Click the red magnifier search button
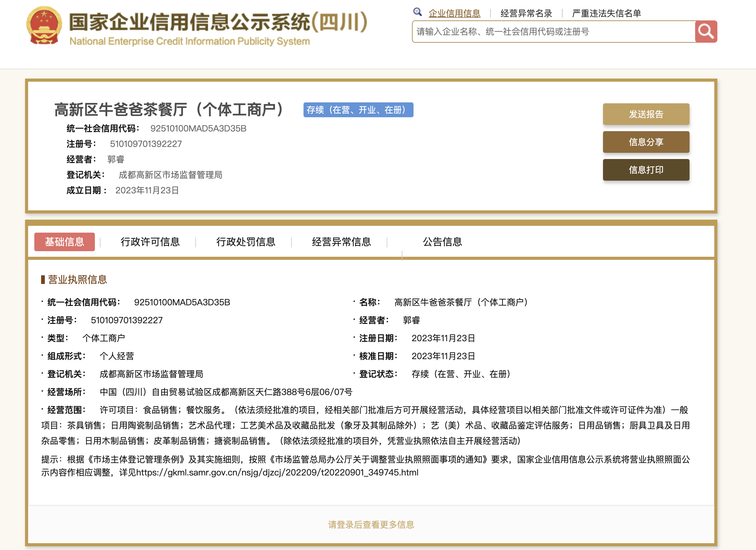The height and width of the screenshot is (550, 756). (706, 32)
